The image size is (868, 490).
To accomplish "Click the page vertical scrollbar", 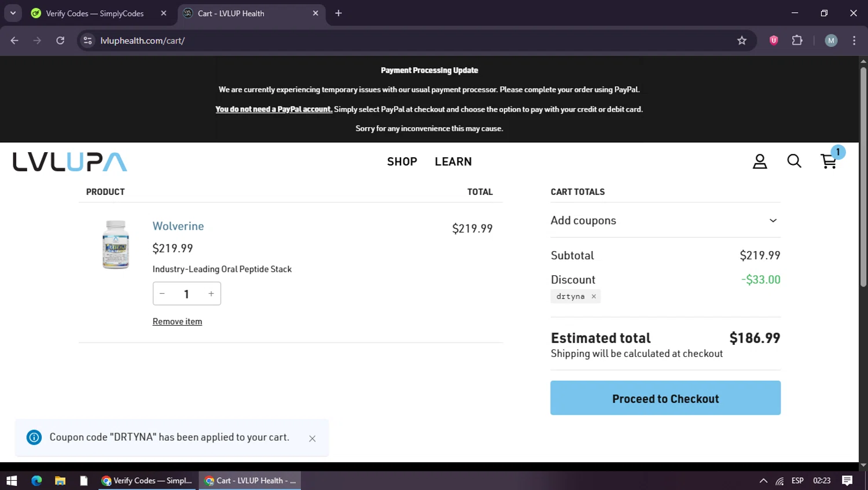I will (863, 176).
